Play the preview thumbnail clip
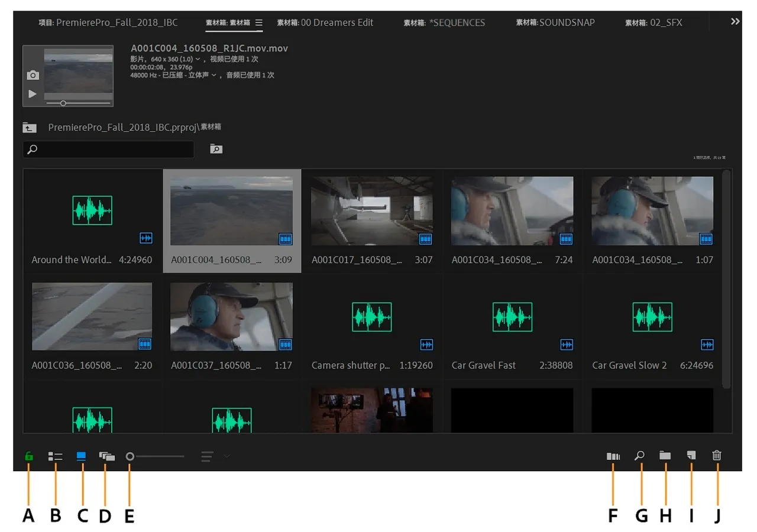Screen dimensions: 757x532 click(33, 94)
